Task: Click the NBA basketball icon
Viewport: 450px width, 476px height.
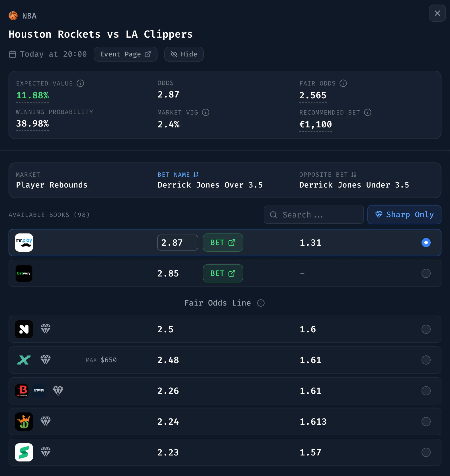Action: coord(13,16)
